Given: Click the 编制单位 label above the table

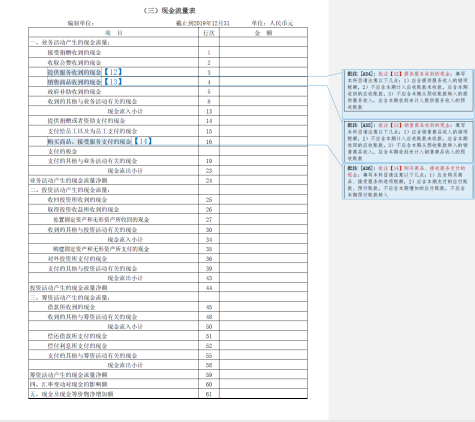Looking at the screenshot, I should 81,23.
